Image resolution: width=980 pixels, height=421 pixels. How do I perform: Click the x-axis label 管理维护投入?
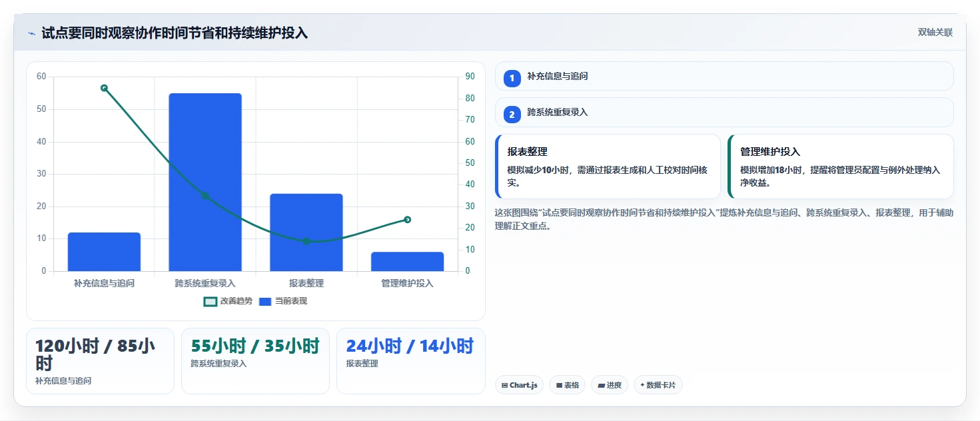pyautogui.click(x=407, y=283)
